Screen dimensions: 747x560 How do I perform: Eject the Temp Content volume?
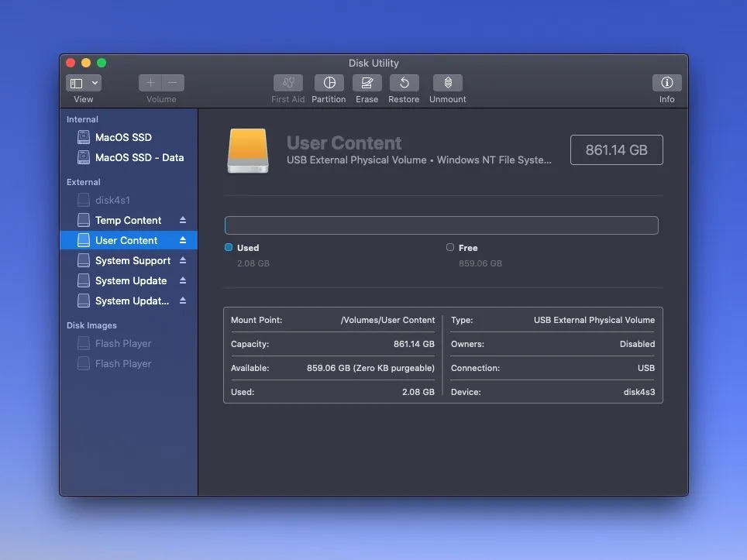pyautogui.click(x=183, y=221)
